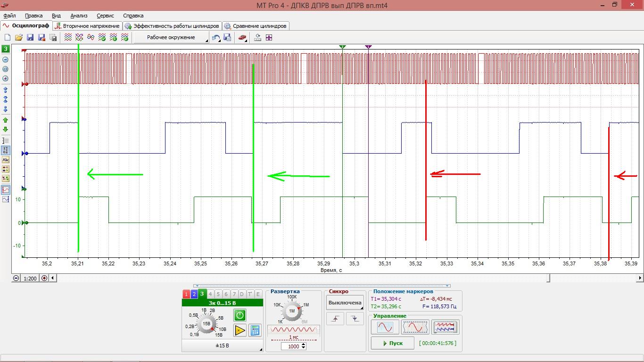Image resolution: width=644 pixels, height=362 pixels.
Task: Click the purple vertical alignment icon
Action: (x=269, y=38)
